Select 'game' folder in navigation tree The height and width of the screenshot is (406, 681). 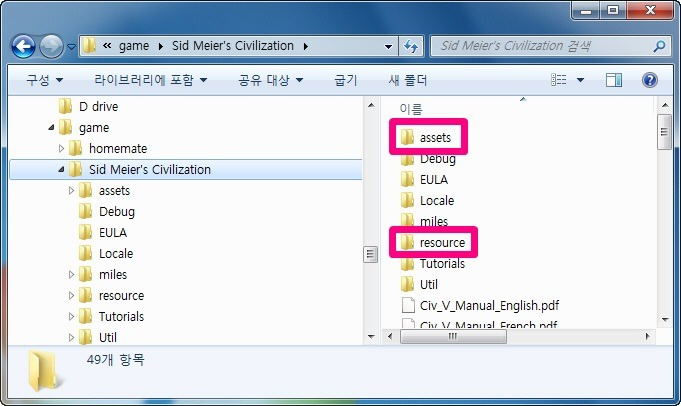coord(94,128)
